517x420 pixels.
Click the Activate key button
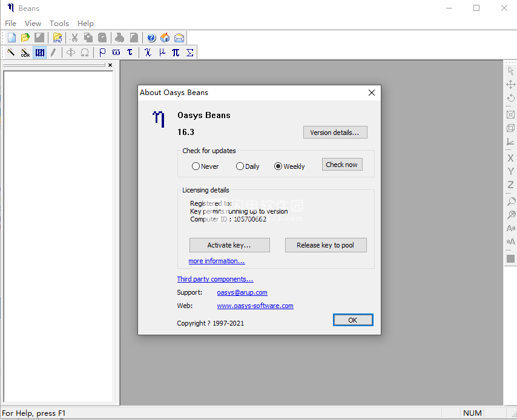(229, 245)
